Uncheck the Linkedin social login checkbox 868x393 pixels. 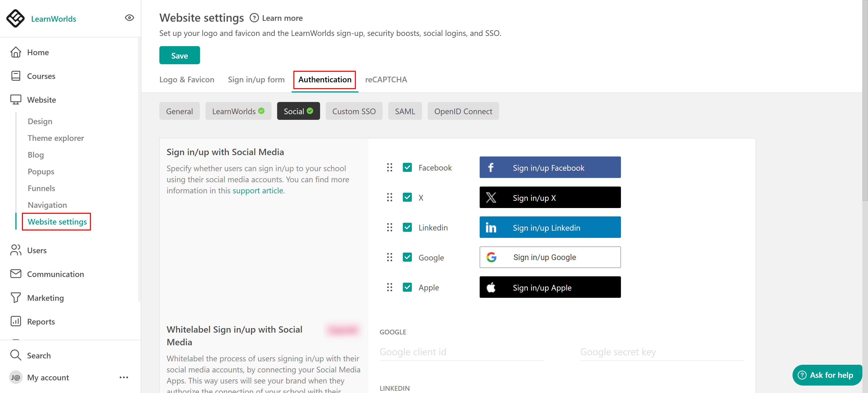click(x=407, y=227)
